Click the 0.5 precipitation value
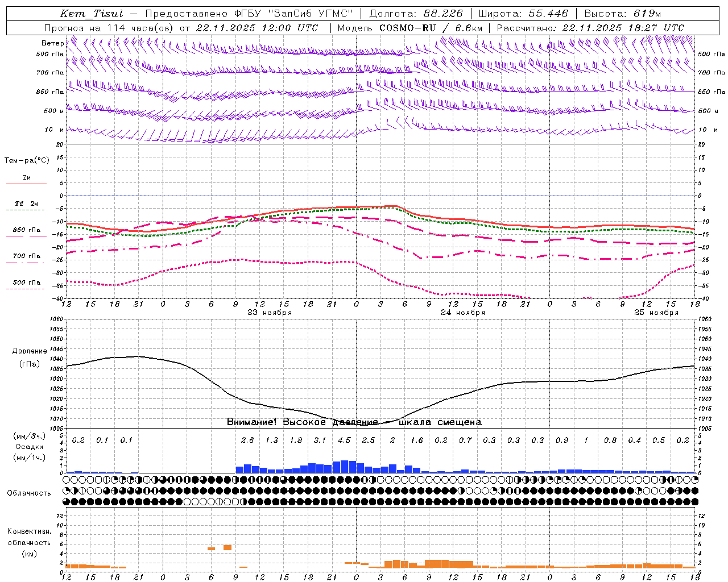Image resolution: width=728 pixels, height=582 pixels. 659,440
